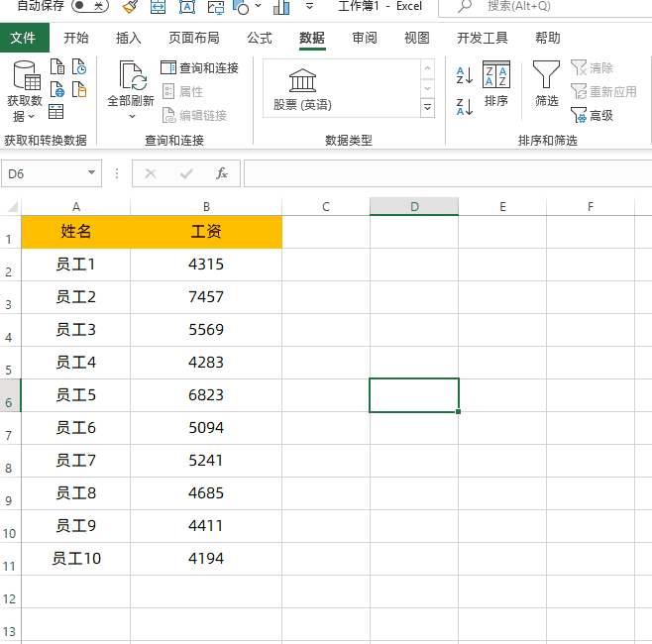
Task: Click cell containing 员工10
Action: 76,559
